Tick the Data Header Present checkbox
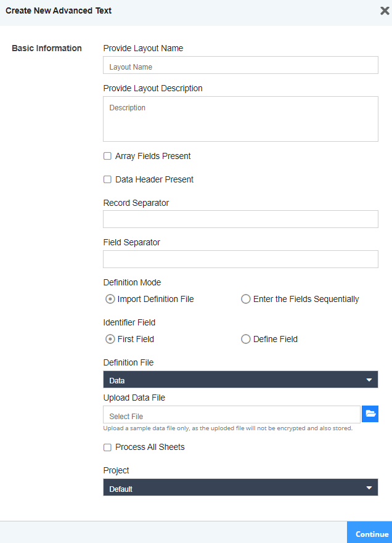392x543 pixels. pos(107,180)
